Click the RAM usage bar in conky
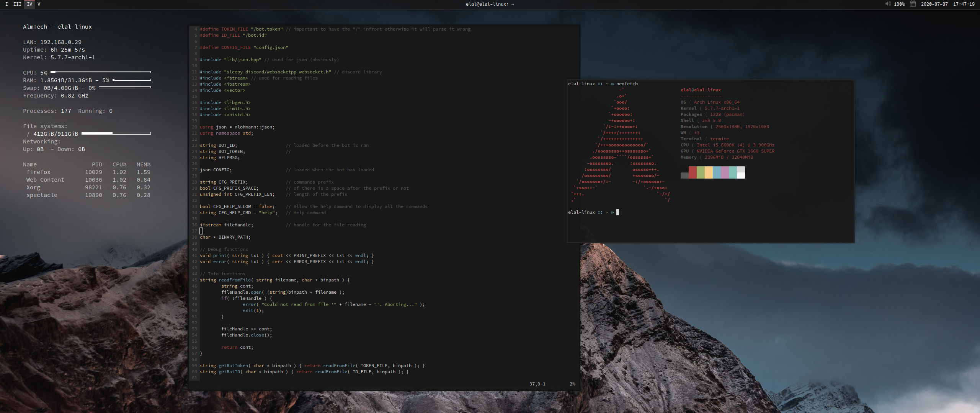Viewport: 980px width, 413px height. [x=132, y=80]
